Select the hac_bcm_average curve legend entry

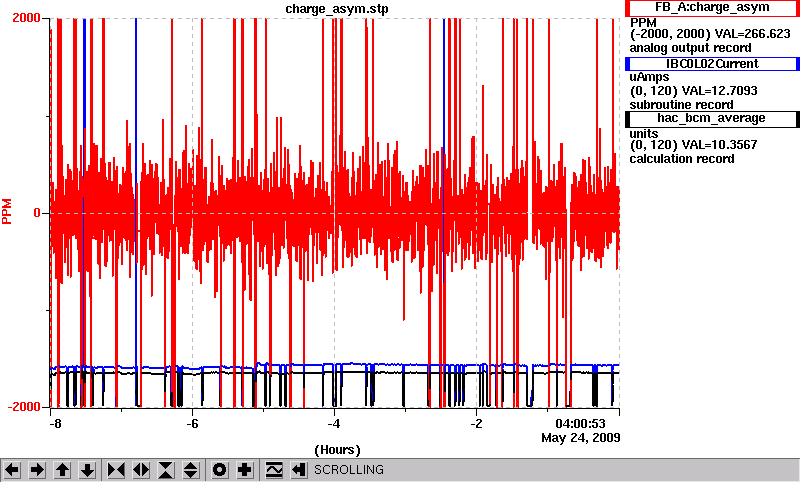click(x=712, y=119)
